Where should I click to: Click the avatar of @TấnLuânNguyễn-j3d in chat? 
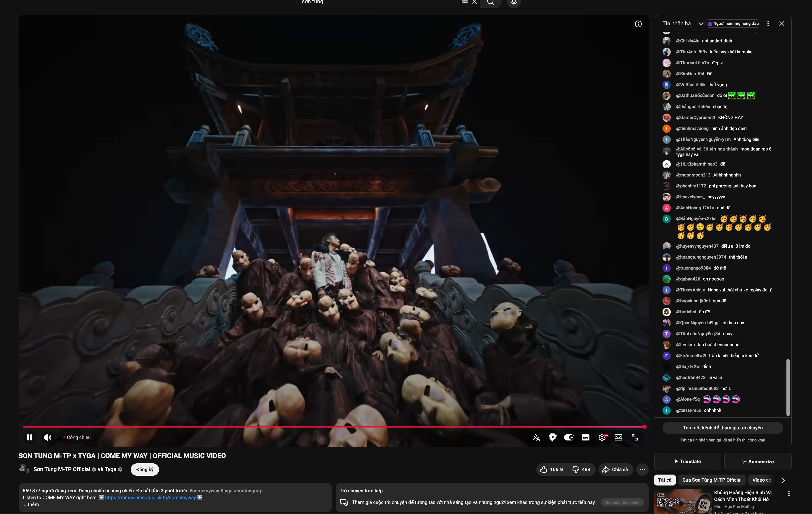click(x=666, y=334)
